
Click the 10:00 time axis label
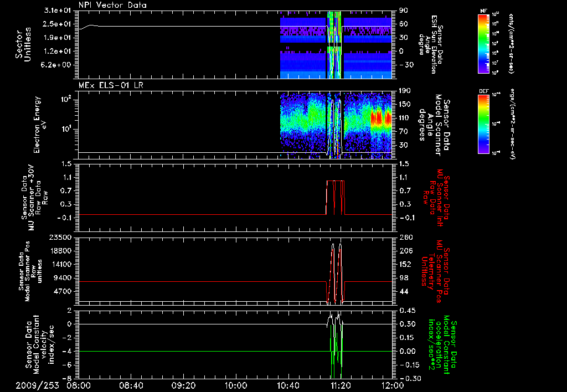[x=236, y=385]
